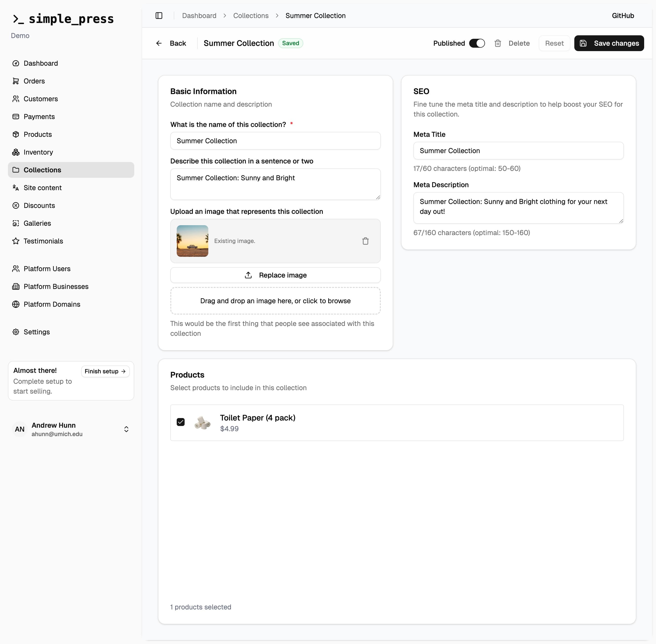Click Summer Collection breadcrumb text
Screen dimensions: 656x644
[x=315, y=16]
